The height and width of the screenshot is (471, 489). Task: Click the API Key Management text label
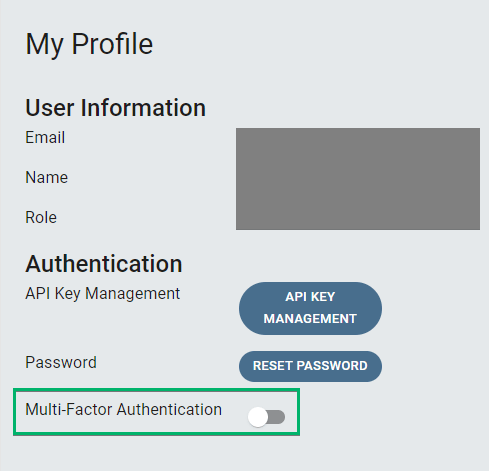point(103,294)
